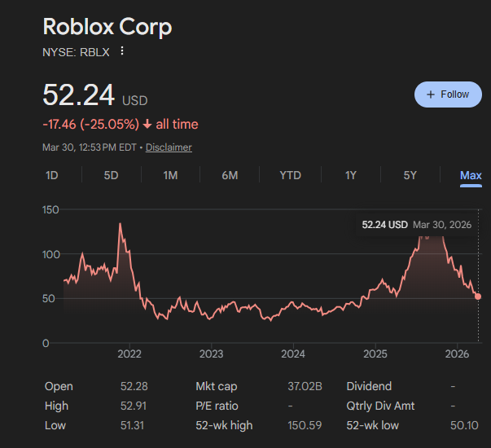This screenshot has width=491, height=448.
Task: Click the 52-wk high value 150.59
Action: click(x=305, y=425)
